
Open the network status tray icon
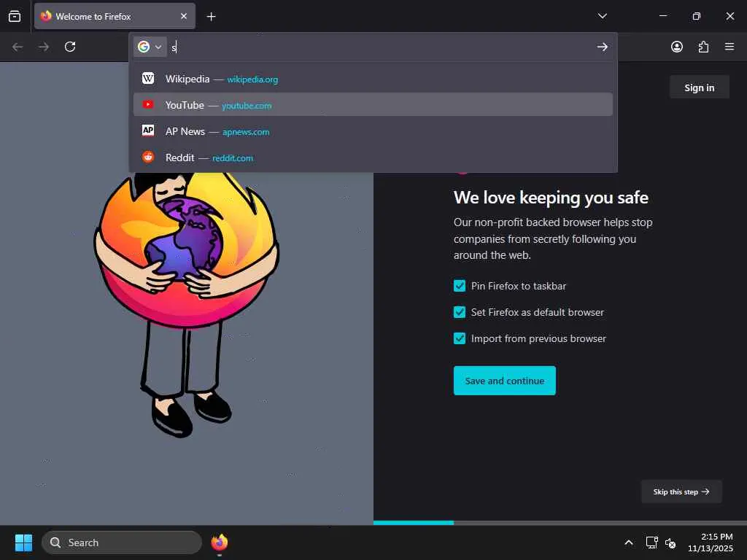click(651, 542)
